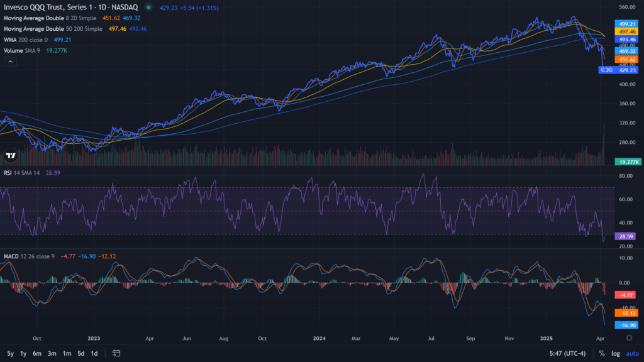Select the WMA 200 close 0 legend
The height and width of the screenshot is (362, 644).
tap(25, 40)
